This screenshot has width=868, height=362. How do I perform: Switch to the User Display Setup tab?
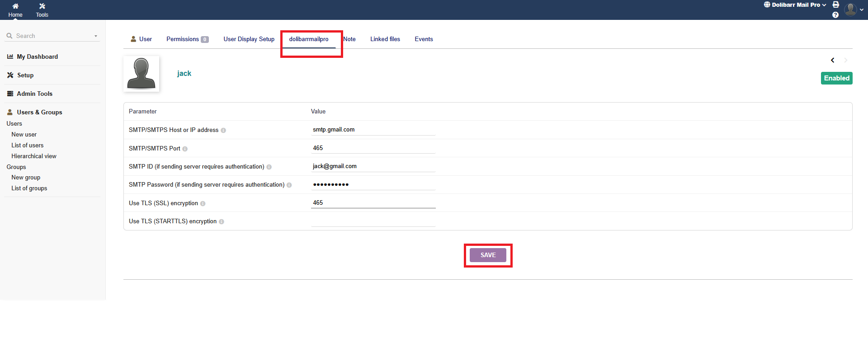pyautogui.click(x=249, y=39)
